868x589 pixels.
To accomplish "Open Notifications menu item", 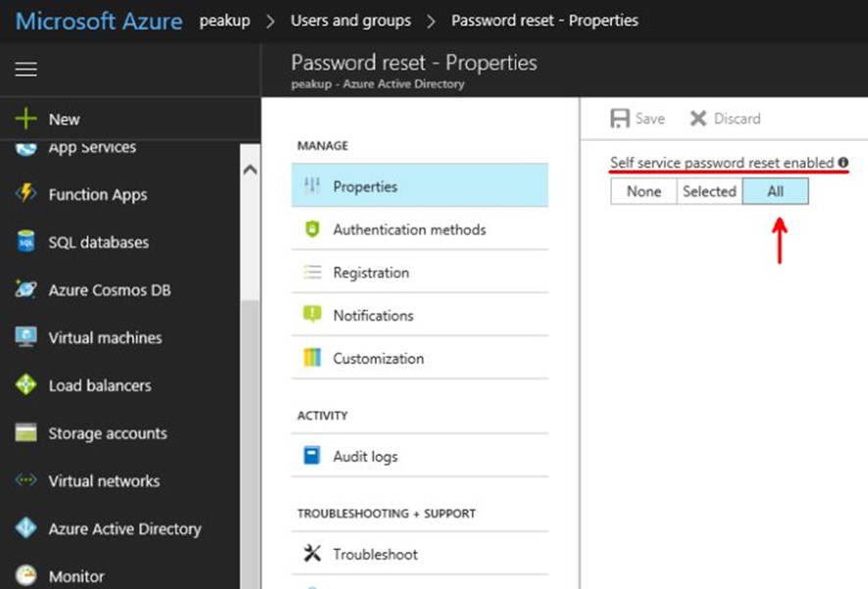I will coord(420,315).
